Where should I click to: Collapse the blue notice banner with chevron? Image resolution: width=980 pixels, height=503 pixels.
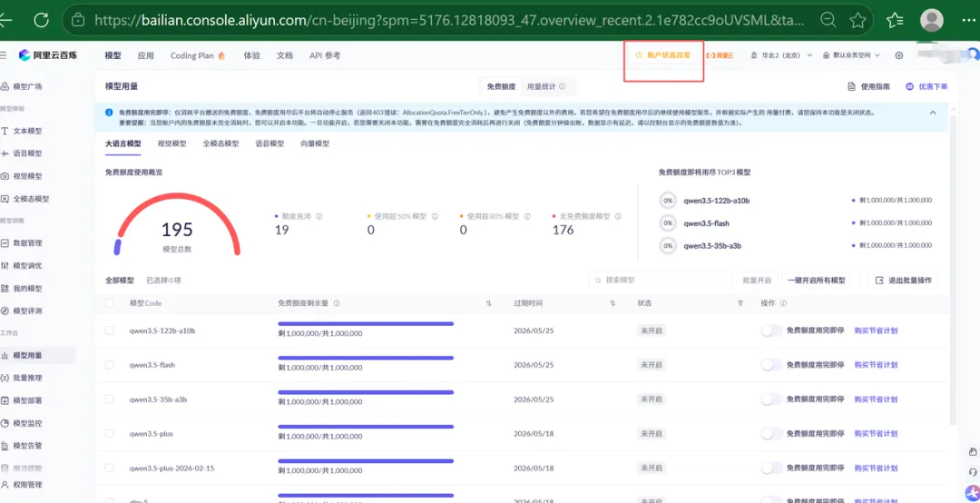click(x=933, y=113)
